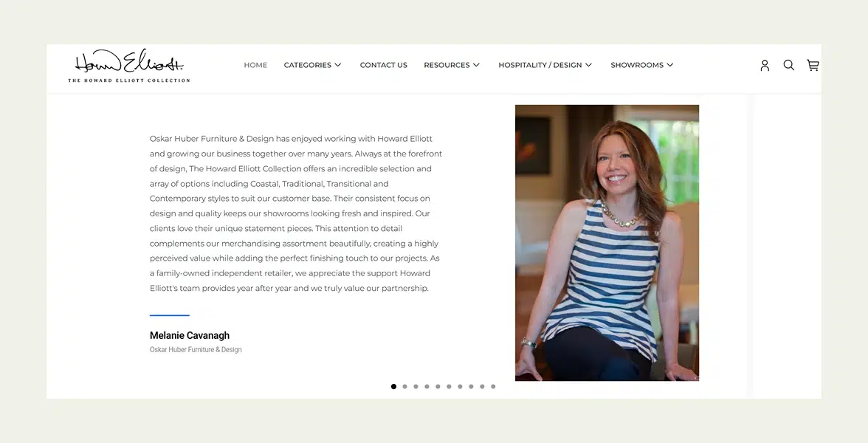Expand the Showrooms menu
This screenshot has height=443, width=868.
click(642, 65)
